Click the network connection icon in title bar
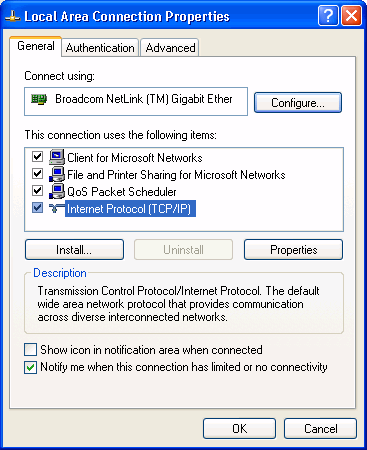The image size is (367, 450). tap(13, 16)
